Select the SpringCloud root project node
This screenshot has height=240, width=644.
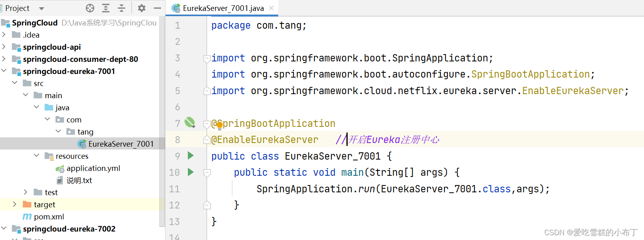(x=80, y=23)
